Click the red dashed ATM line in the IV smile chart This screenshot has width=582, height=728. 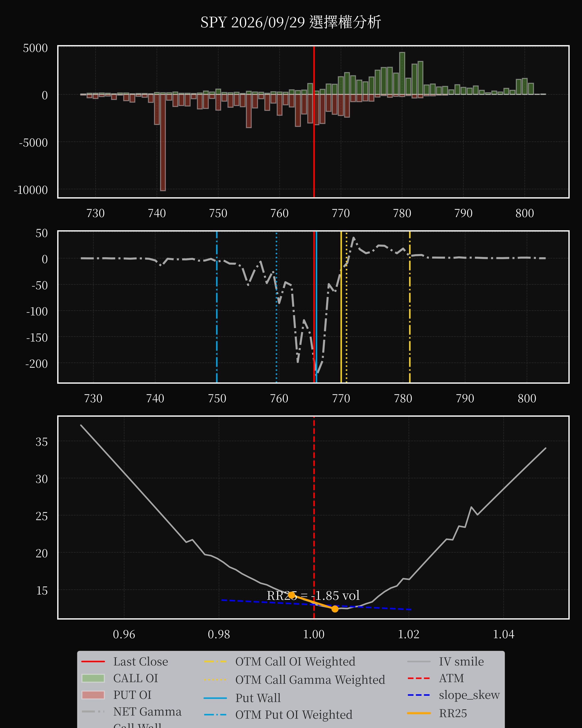pyautogui.click(x=314, y=517)
